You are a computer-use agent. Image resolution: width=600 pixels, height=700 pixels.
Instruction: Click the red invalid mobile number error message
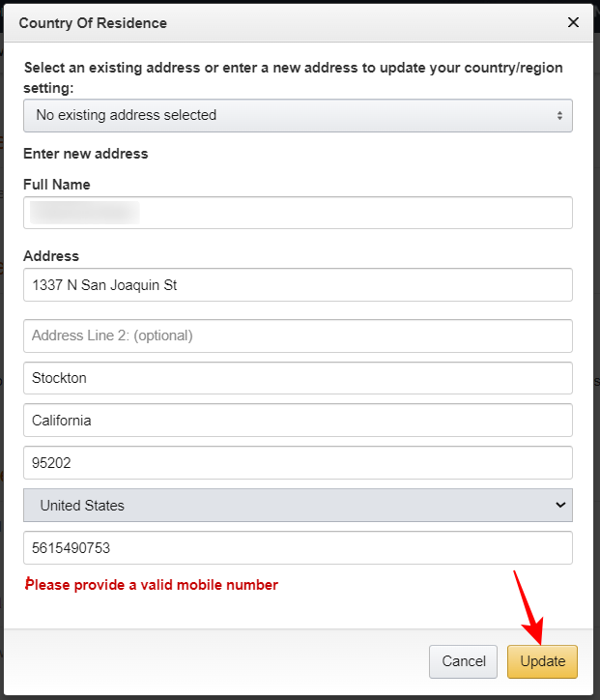(x=152, y=585)
